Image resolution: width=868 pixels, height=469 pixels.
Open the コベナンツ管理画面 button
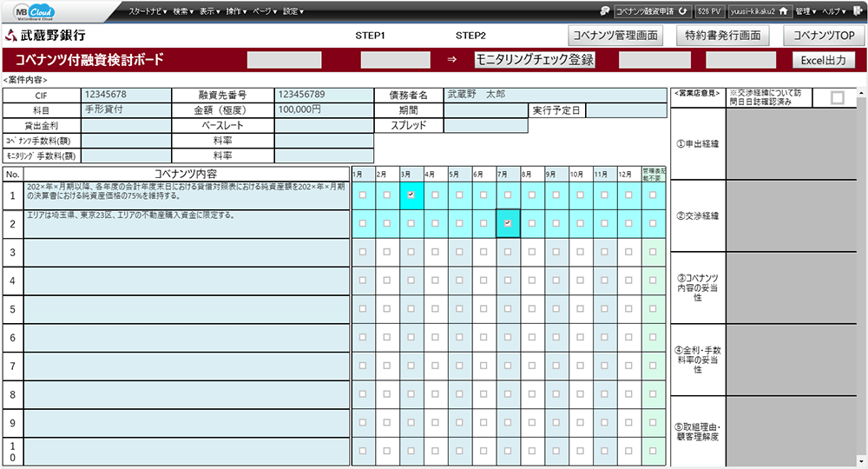pyautogui.click(x=615, y=36)
